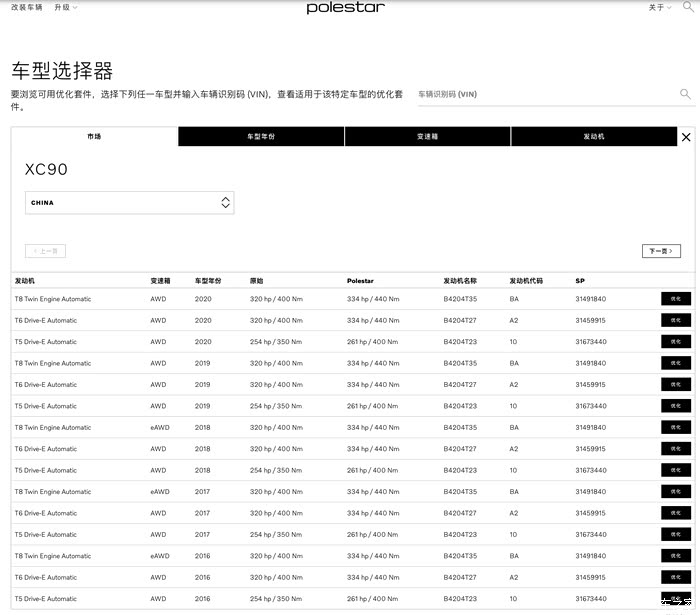This screenshot has width=700, height=615.
Task: Click 优化 button for 2018 T6 Drive-E
Action: (x=675, y=449)
